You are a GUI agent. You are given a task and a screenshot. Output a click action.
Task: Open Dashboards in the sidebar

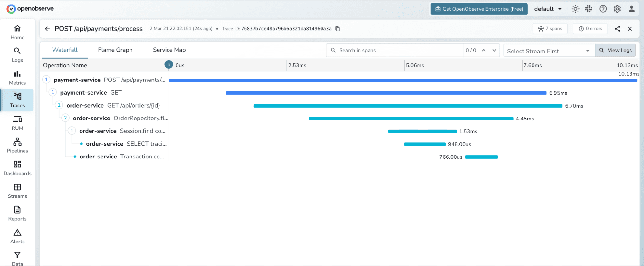tap(17, 168)
